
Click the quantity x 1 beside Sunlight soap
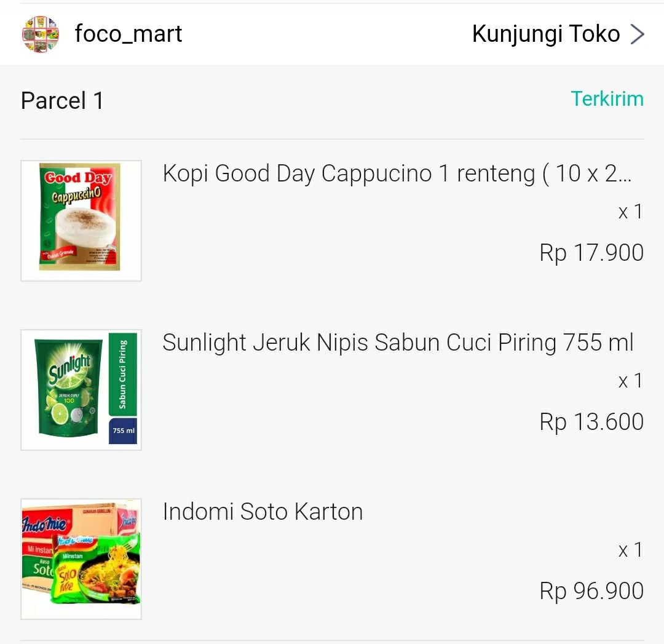630,381
